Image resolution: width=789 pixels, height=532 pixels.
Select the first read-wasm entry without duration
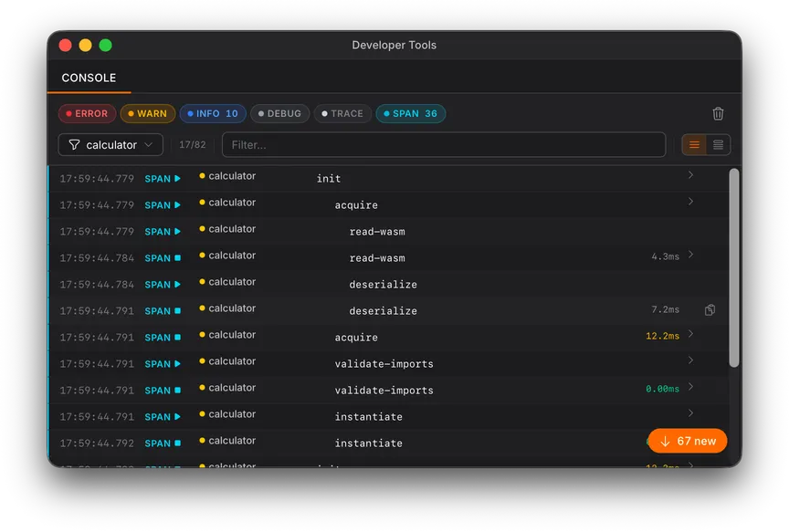click(x=377, y=232)
